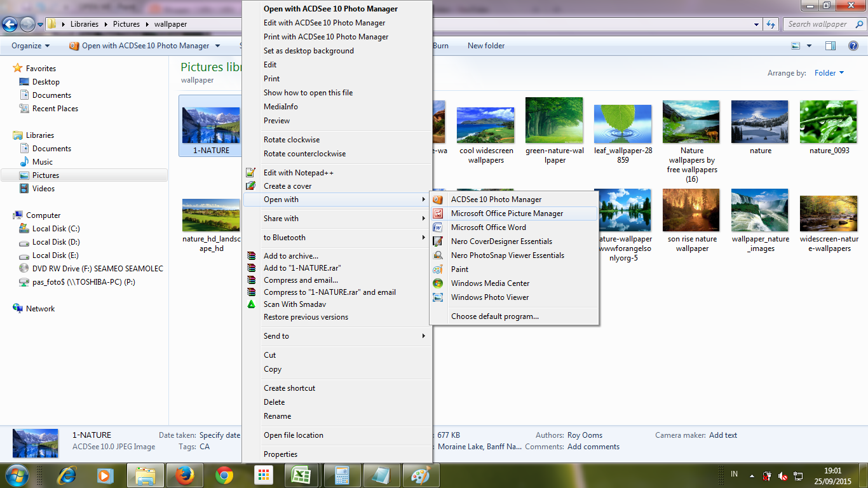Click the Back navigation arrow
The image size is (868, 488).
coord(10,24)
